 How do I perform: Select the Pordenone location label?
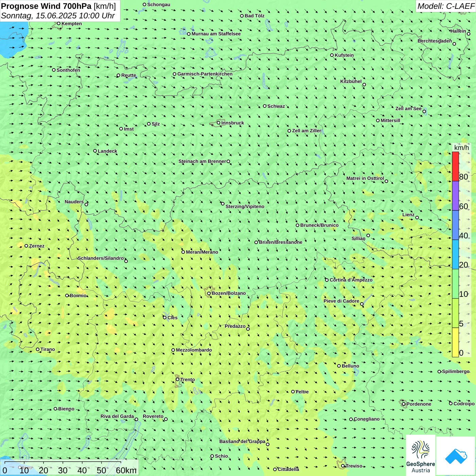[419, 404]
